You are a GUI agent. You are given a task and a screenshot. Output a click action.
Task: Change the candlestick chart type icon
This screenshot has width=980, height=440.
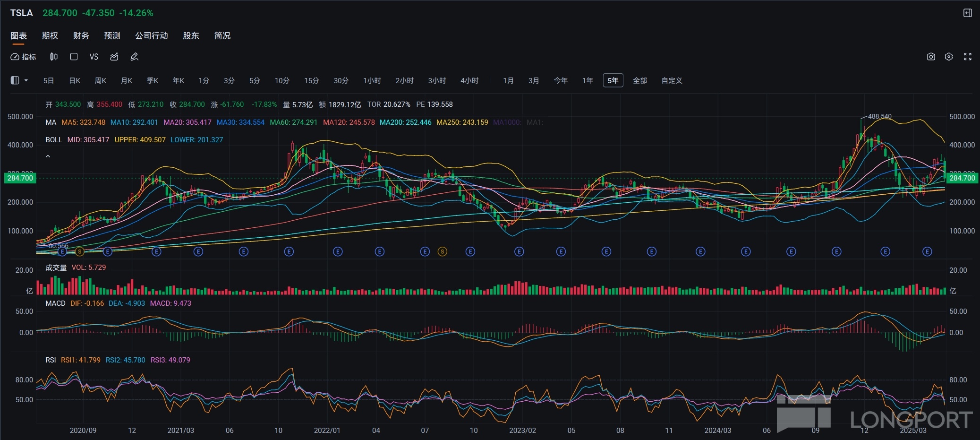click(54, 57)
